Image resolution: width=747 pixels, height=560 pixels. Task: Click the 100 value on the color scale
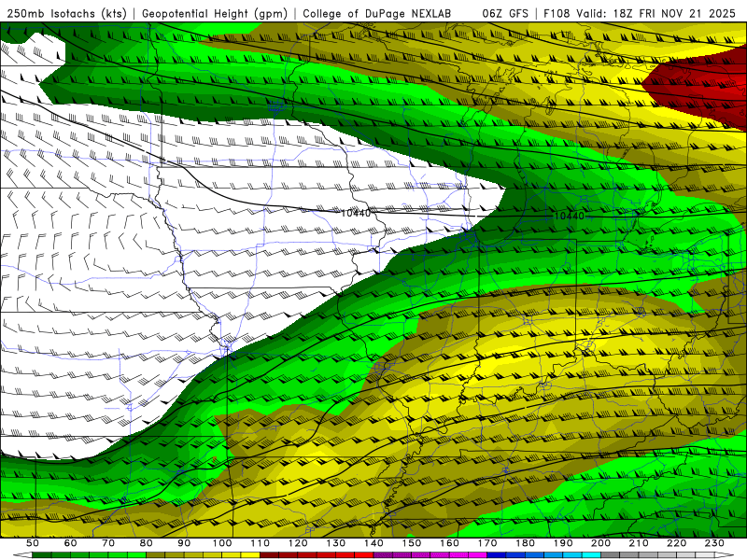coord(222,543)
